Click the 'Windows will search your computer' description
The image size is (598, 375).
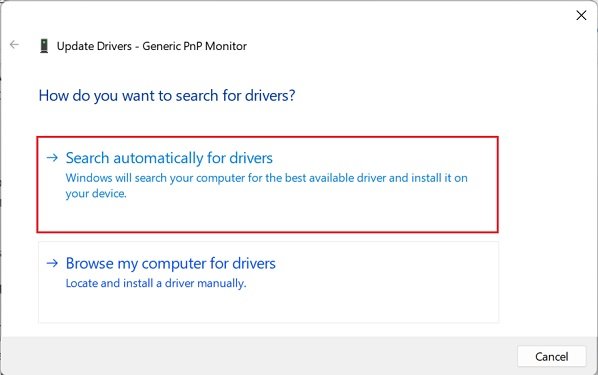tap(266, 185)
